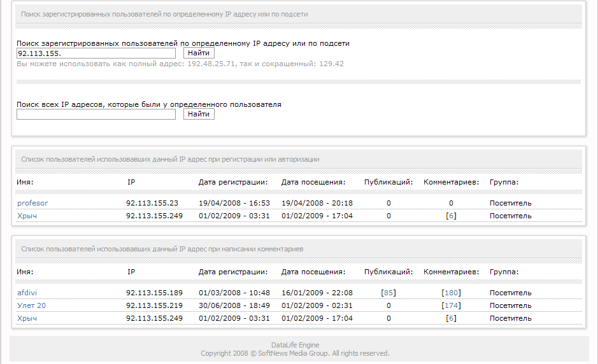Open the afdivi user profile link
The image size is (598, 364).
coord(27,293)
